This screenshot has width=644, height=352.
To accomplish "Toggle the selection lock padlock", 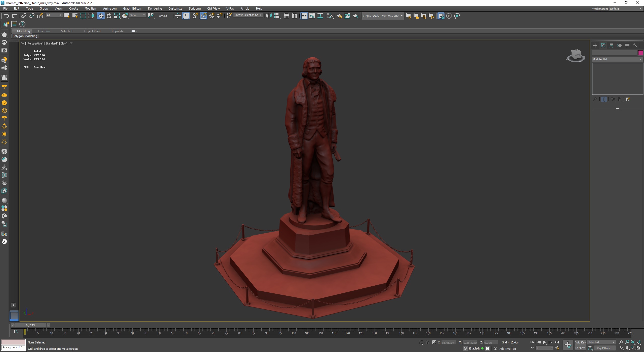I will [427, 342].
